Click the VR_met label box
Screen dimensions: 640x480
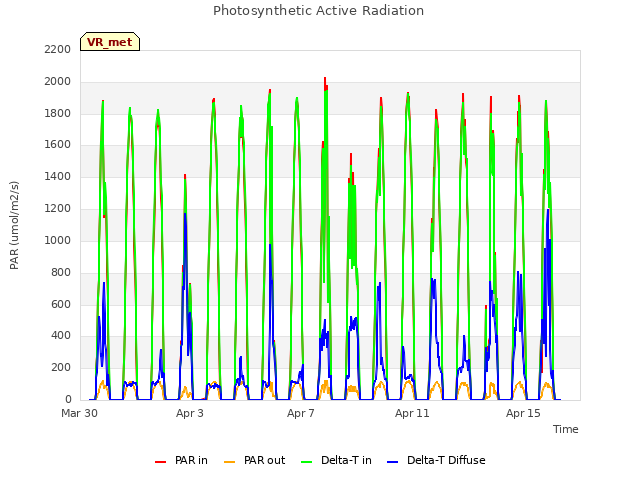coord(110,42)
